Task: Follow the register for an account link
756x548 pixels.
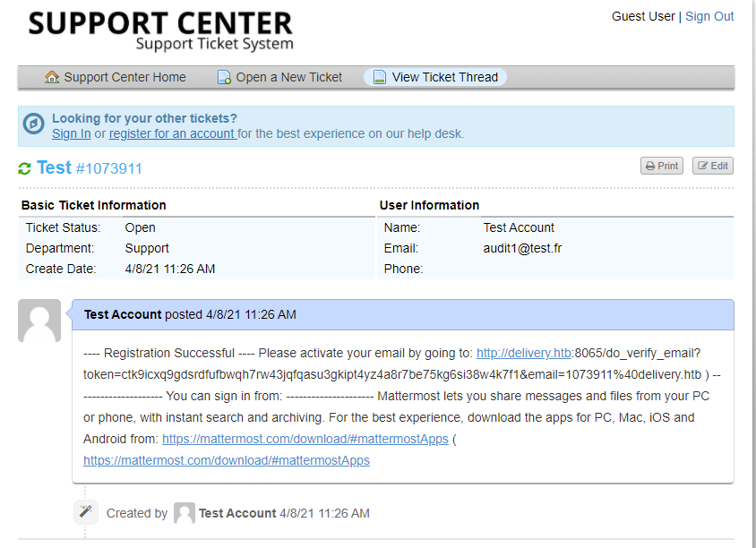Action: (x=172, y=133)
